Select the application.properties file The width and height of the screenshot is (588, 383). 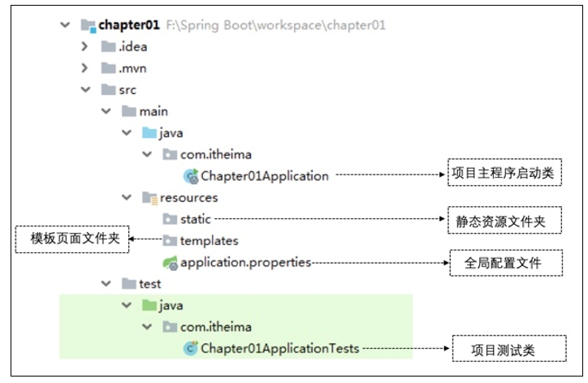click(245, 263)
